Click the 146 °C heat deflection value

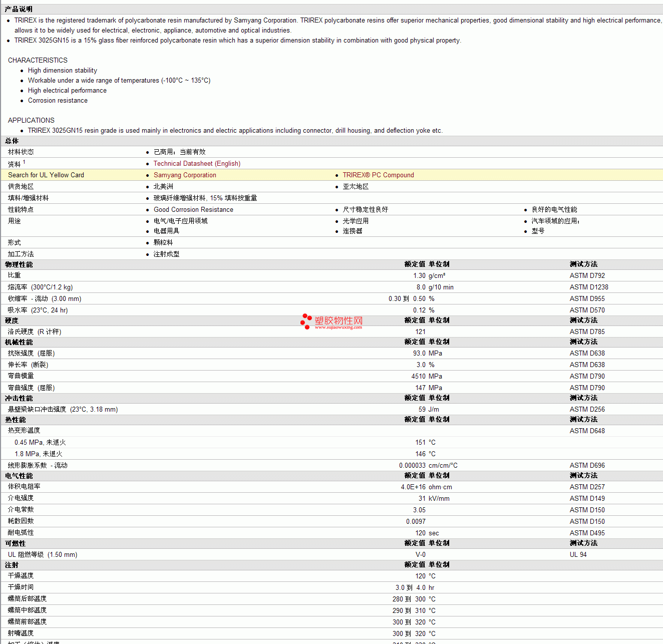(x=425, y=454)
